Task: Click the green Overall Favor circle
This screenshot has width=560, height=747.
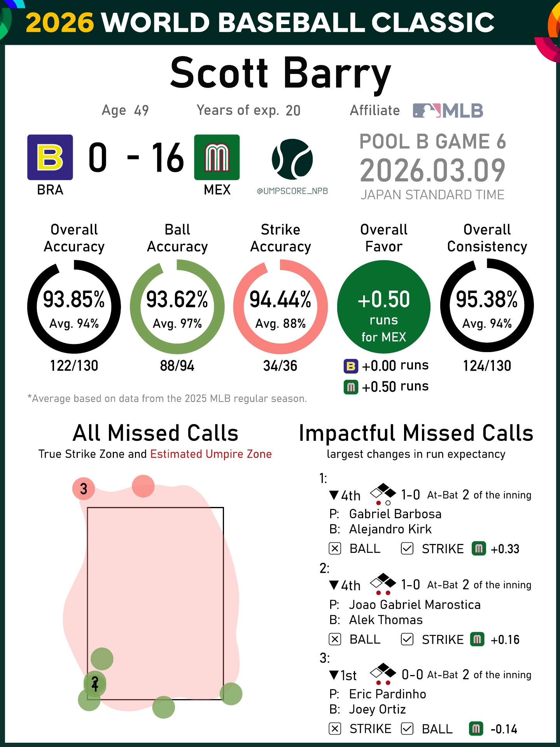Action: 384,307
